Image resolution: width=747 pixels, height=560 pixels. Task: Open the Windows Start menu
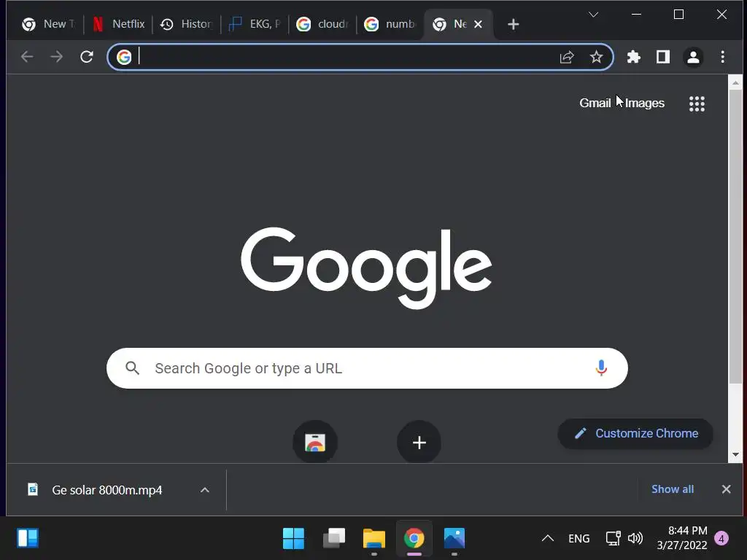tap(293, 539)
